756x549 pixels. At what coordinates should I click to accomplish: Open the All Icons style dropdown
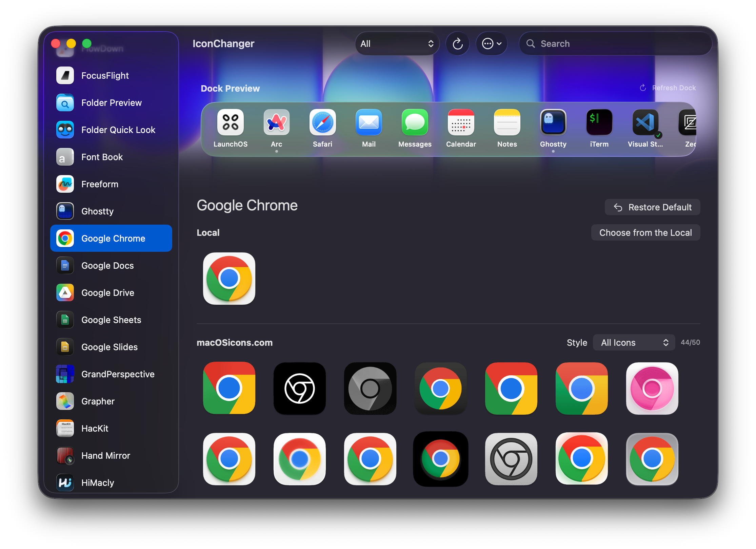pos(634,342)
